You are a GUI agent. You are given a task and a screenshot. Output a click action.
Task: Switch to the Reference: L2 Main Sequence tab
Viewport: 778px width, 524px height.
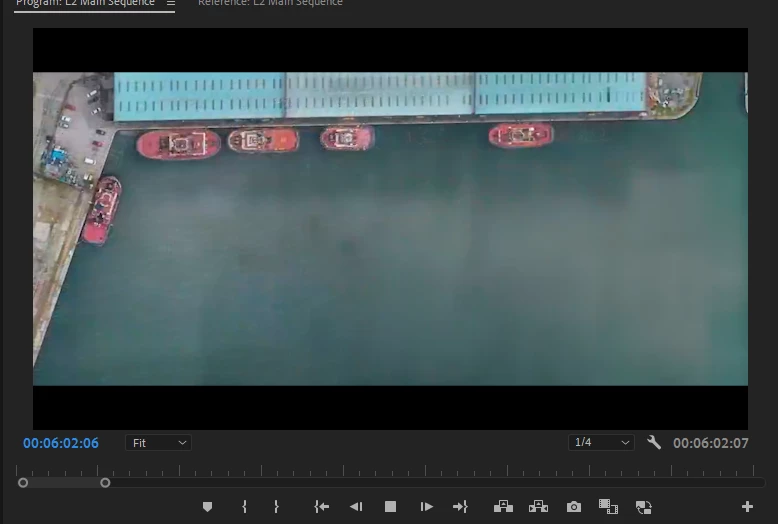coord(270,3)
